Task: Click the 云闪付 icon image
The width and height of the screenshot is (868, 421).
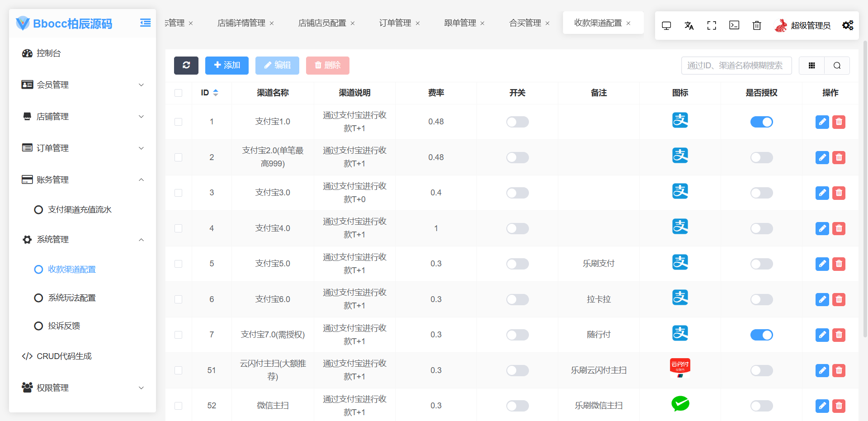Action: click(680, 368)
